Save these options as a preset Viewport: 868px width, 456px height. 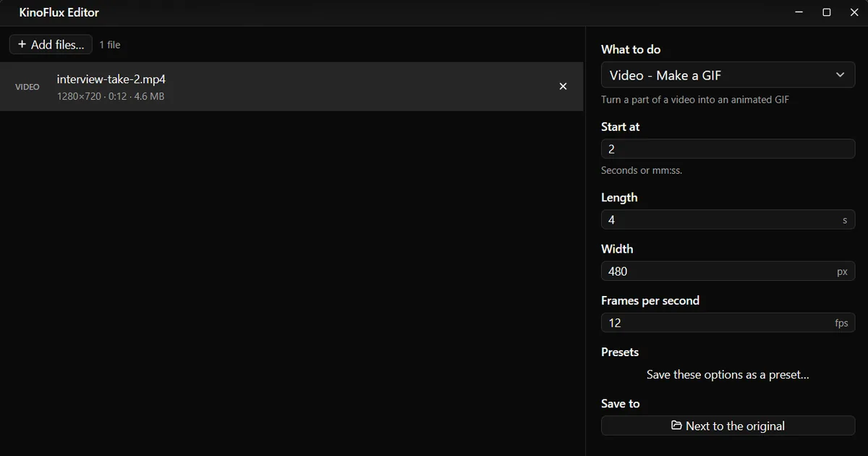coord(728,375)
